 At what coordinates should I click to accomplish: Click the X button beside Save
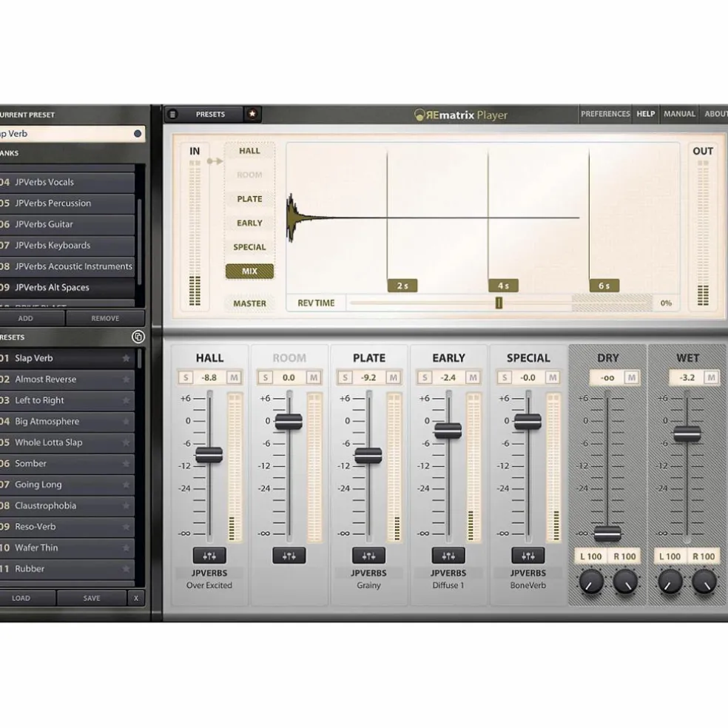click(136, 598)
